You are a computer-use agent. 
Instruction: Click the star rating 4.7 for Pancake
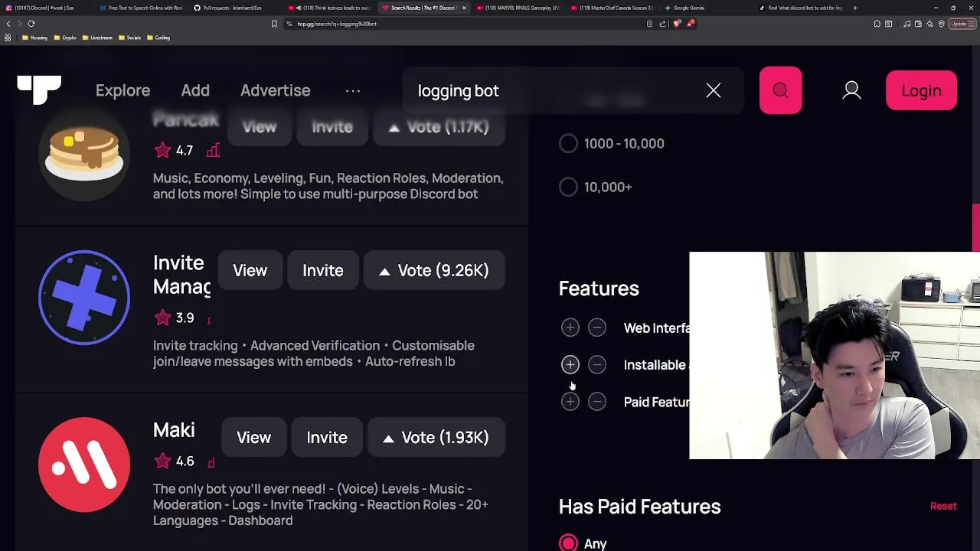coord(174,150)
